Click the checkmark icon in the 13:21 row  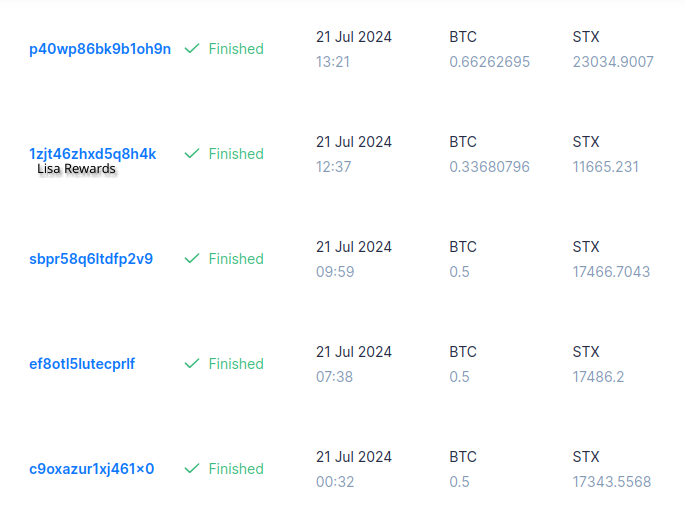192,49
